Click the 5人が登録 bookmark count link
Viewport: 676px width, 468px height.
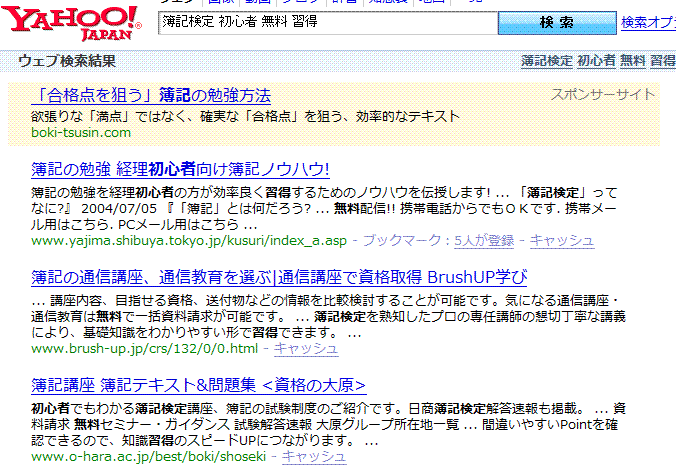click(x=484, y=240)
